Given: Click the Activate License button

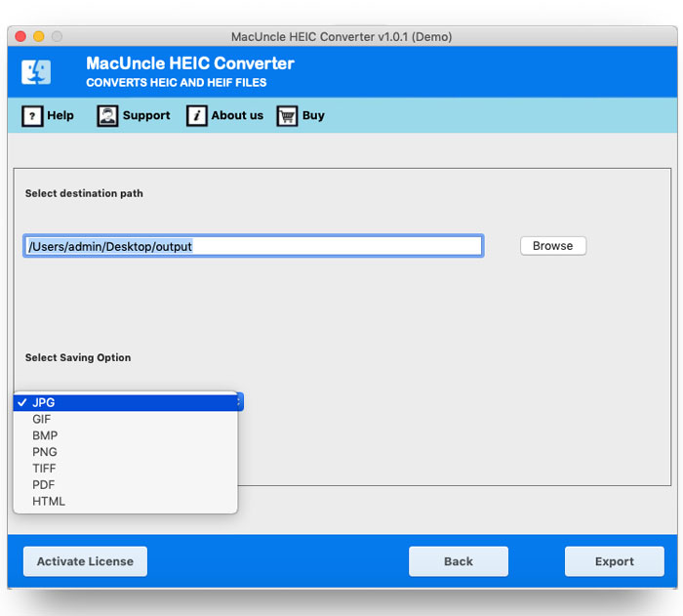Looking at the screenshot, I should tap(85, 561).
